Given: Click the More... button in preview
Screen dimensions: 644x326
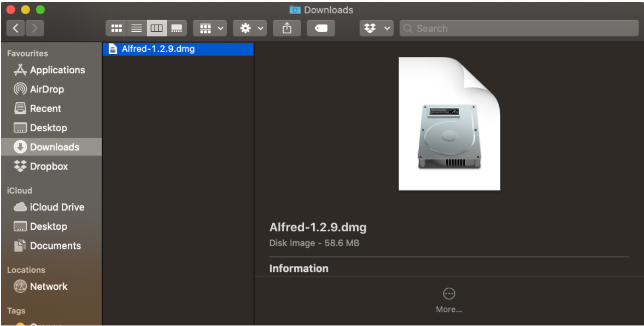Looking at the screenshot, I should pos(449,300).
